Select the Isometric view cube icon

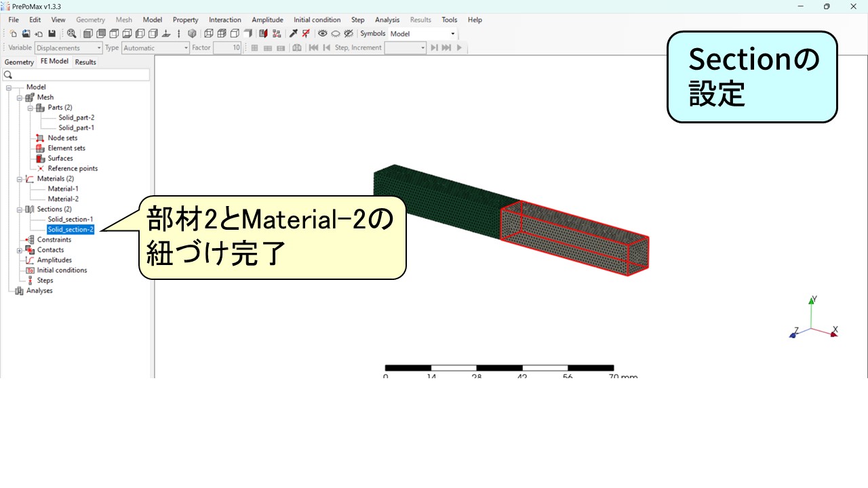click(x=192, y=33)
